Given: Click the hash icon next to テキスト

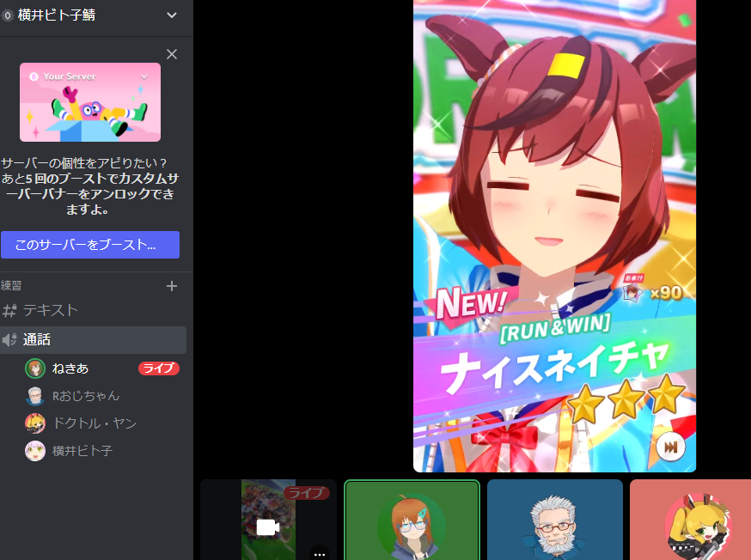Looking at the screenshot, I should [x=9, y=311].
